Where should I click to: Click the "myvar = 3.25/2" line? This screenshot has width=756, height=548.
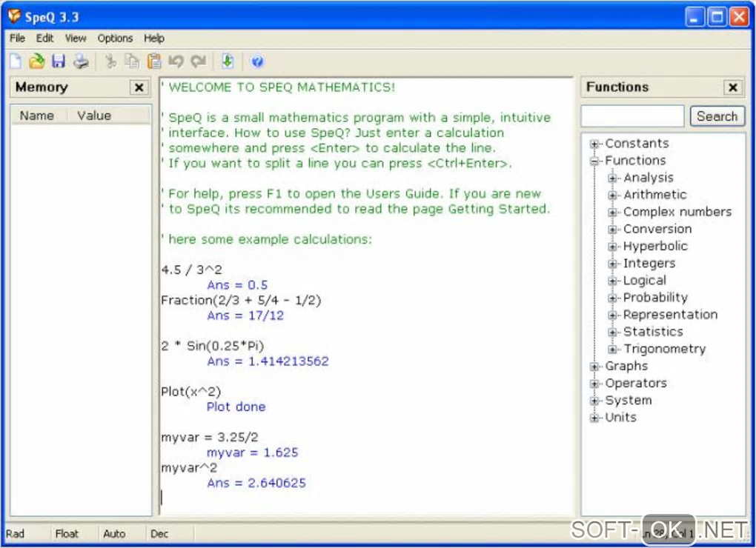tap(210, 437)
